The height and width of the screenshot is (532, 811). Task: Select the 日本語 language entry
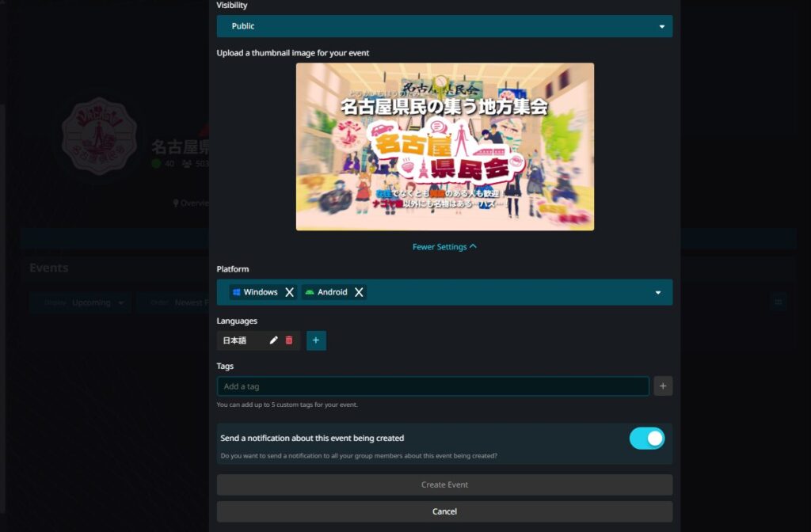click(x=234, y=340)
